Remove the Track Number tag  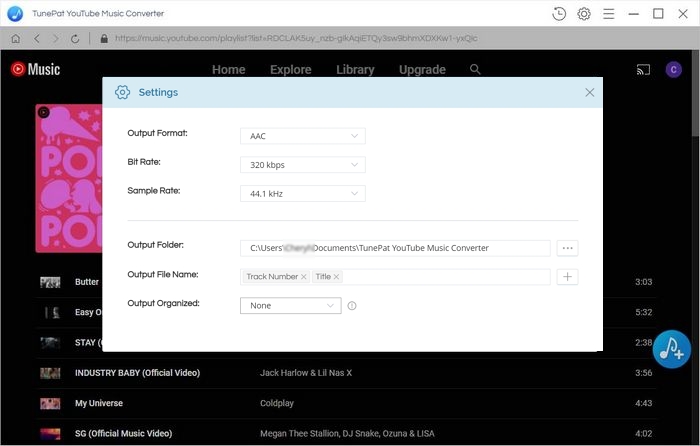click(304, 277)
